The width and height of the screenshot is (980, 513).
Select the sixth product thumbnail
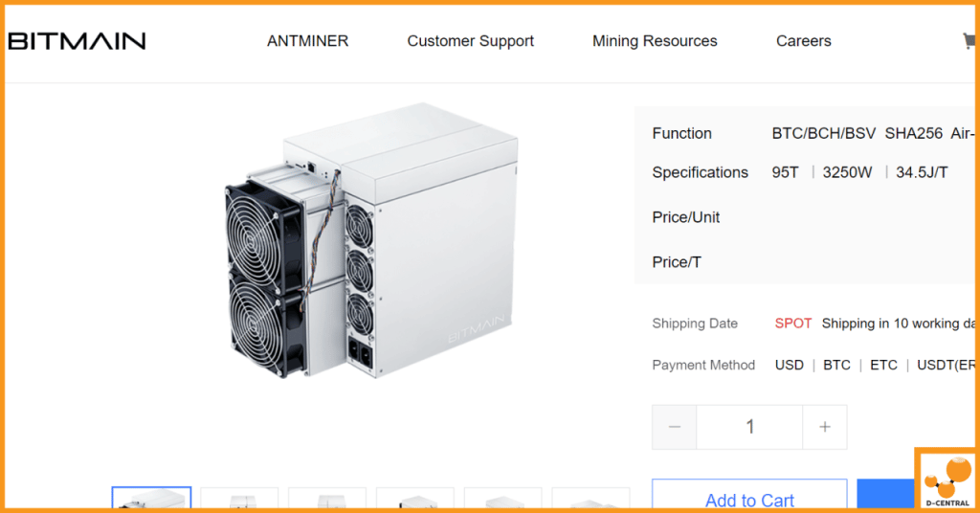coord(590,499)
